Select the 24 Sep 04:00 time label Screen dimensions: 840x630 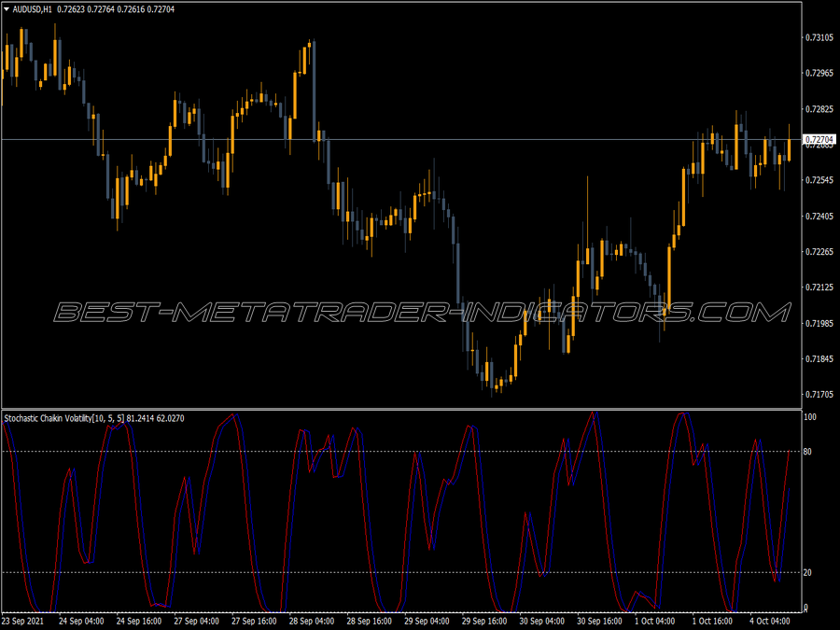81,621
